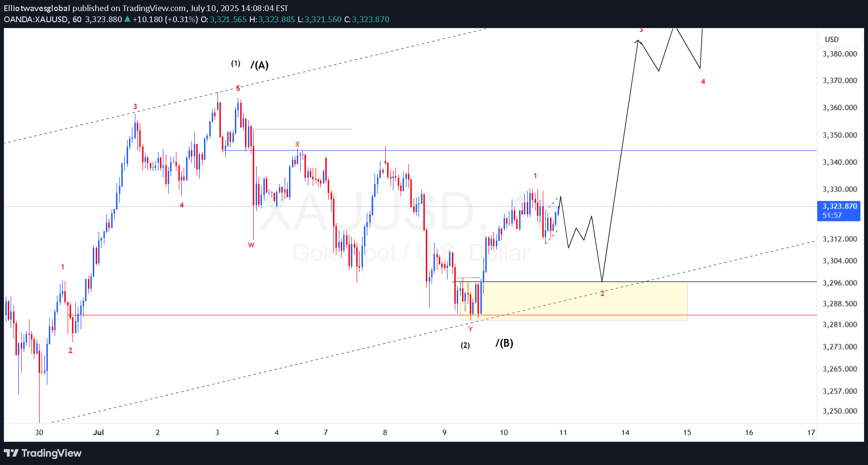This screenshot has height=465, width=868.
Task: Select the red 5 wave label
Action: click(238, 88)
